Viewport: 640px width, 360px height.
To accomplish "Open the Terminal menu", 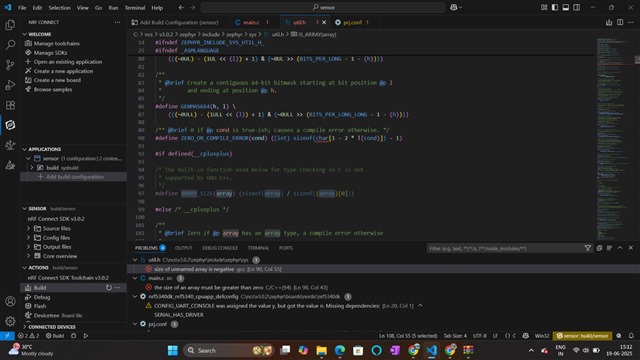I will tap(135, 8).
